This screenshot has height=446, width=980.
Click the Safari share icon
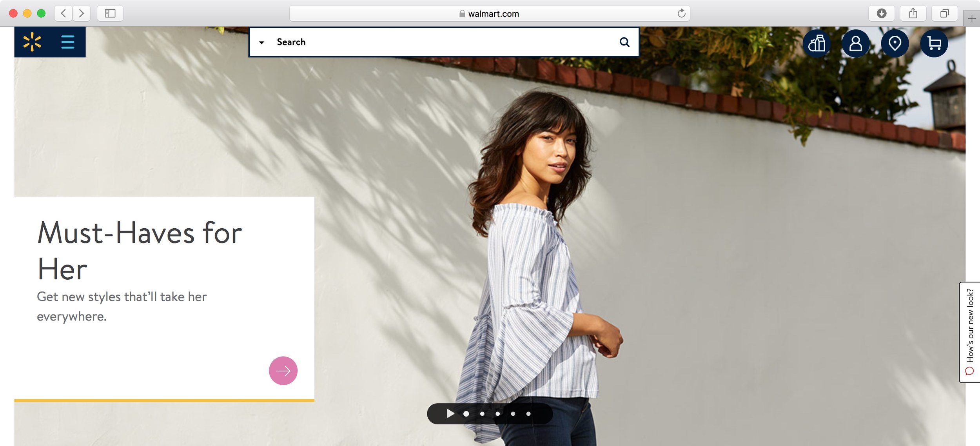913,13
